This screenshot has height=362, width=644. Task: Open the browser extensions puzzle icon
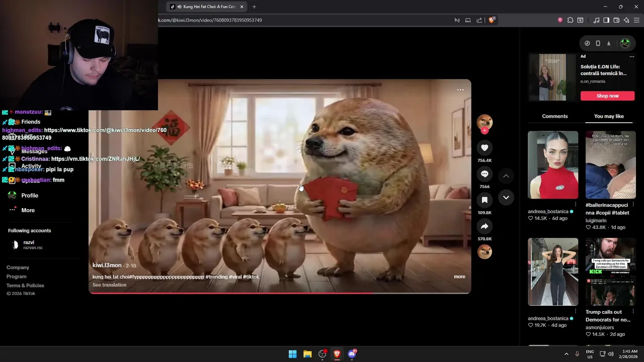tap(570, 20)
